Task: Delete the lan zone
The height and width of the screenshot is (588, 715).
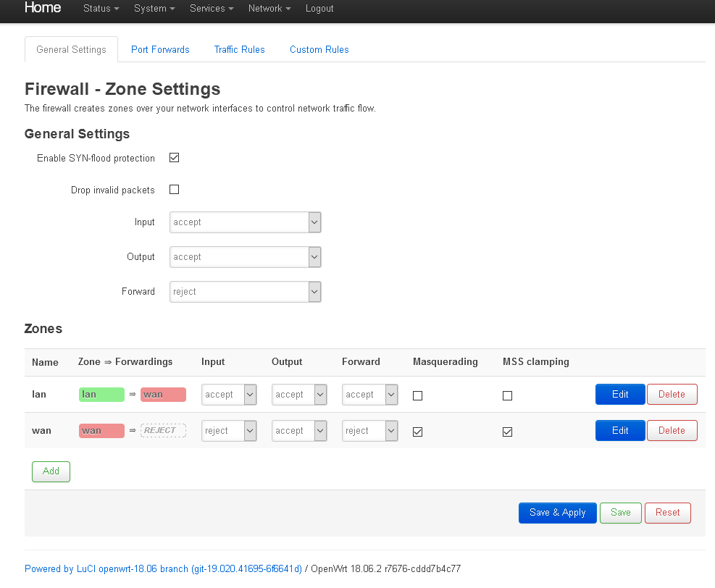Action: coord(672,394)
